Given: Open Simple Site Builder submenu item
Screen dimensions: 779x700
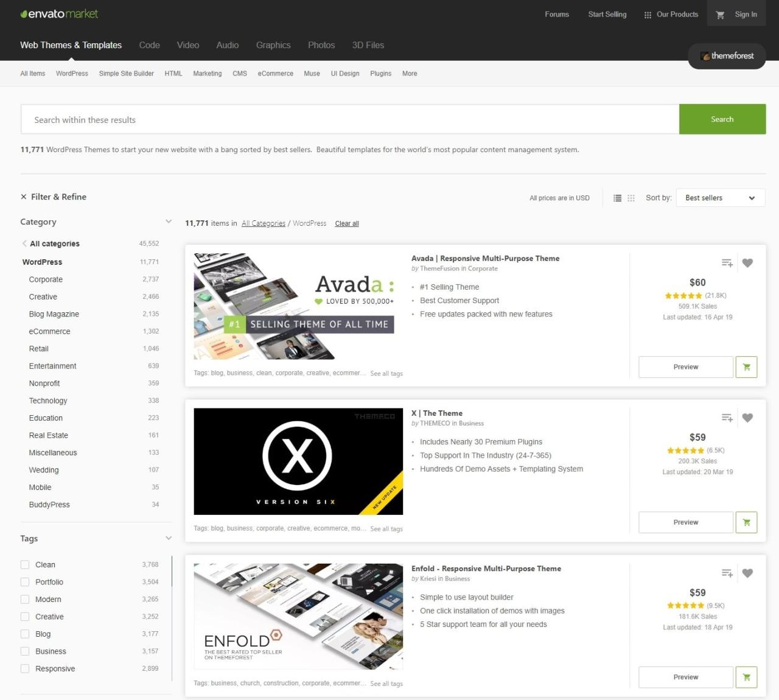Looking at the screenshot, I should [126, 74].
